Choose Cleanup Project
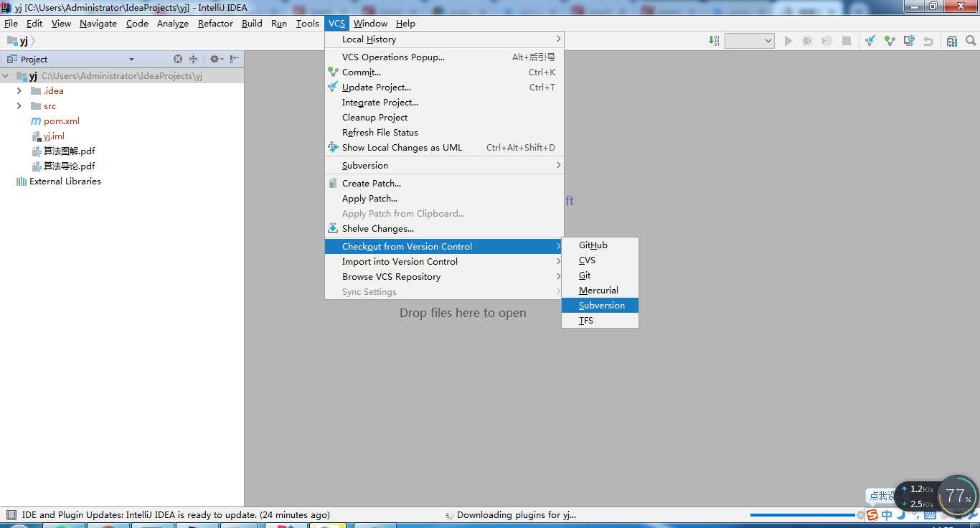 [444, 118]
